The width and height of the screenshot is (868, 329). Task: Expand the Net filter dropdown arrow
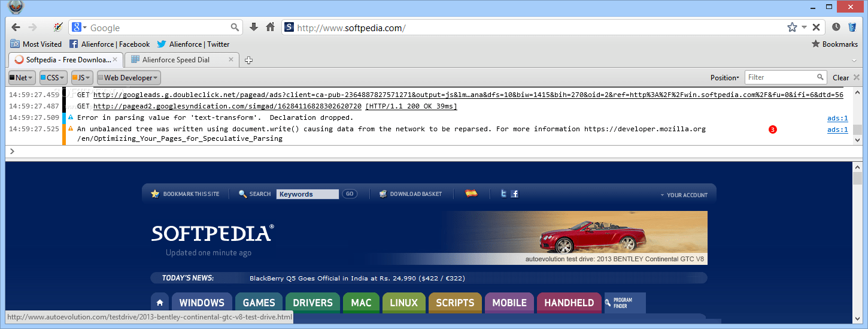coord(31,78)
